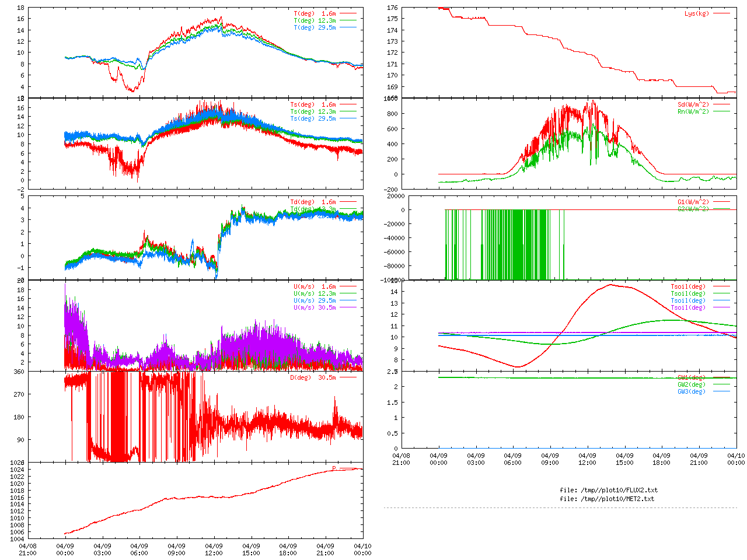Click the "U(m/s) 1.6m" legend label

tap(315, 287)
